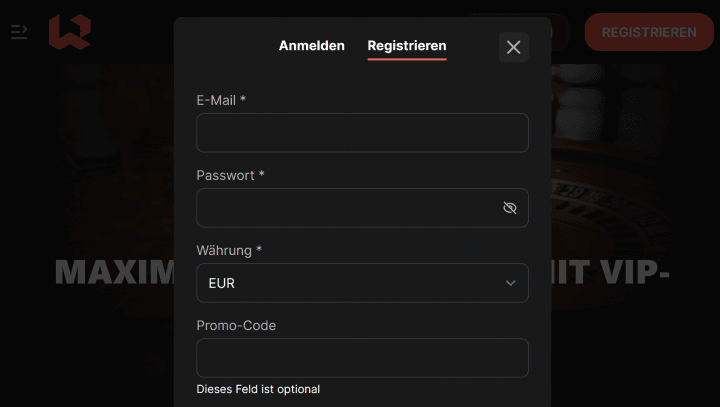Click the 'Dieses Feld ist optional' hint
This screenshot has width=720, height=407.
tap(258, 389)
